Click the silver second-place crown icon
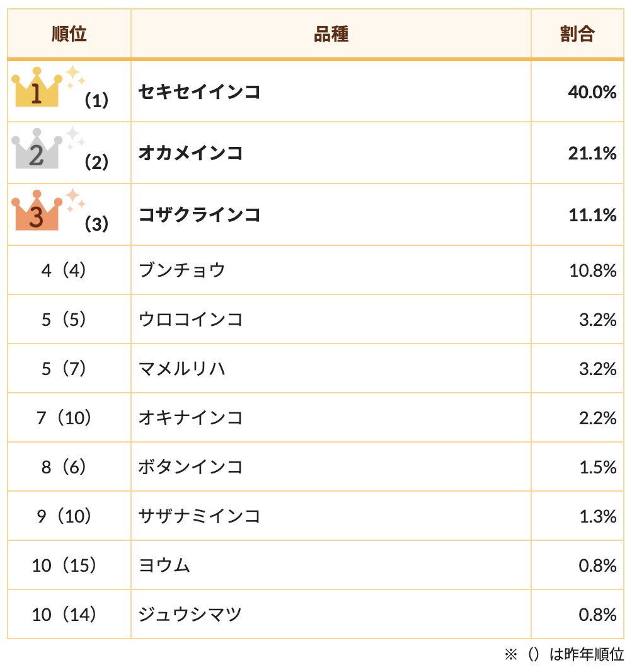 coord(37,150)
